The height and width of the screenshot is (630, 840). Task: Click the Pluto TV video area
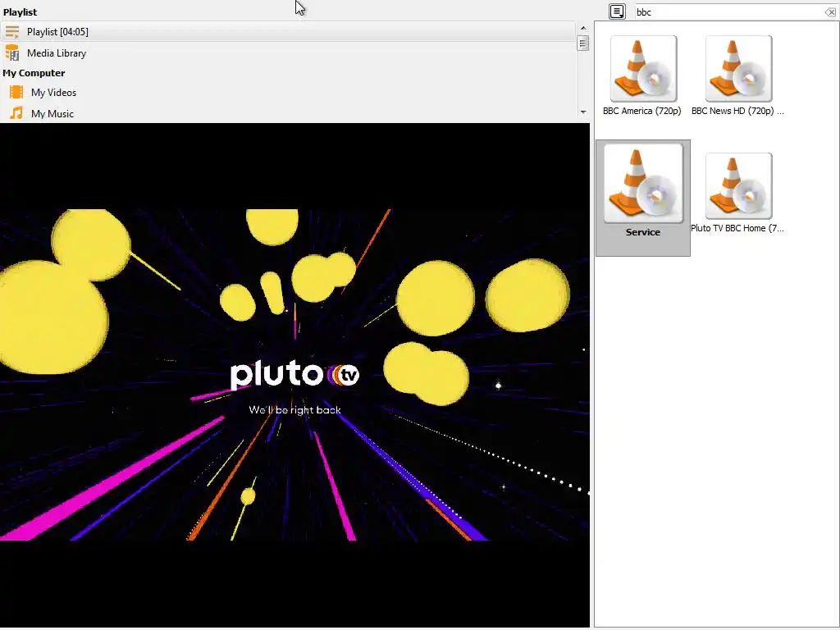(x=294, y=375)
